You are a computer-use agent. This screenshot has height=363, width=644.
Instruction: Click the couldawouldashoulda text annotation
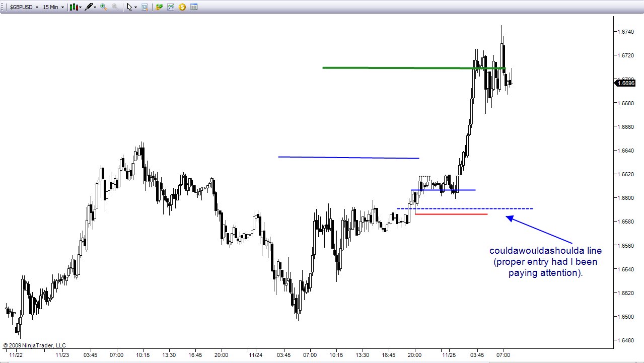(x=545, y=261)
